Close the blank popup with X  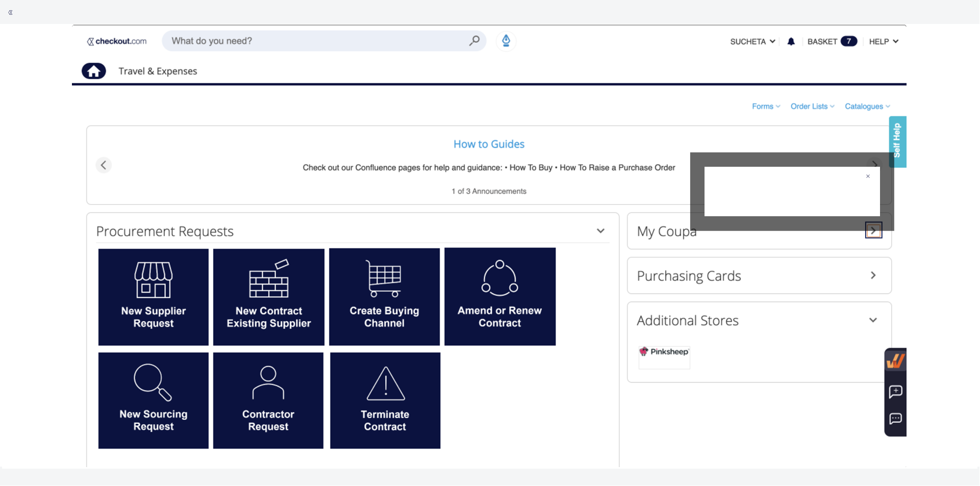click(x=868, y=176)
